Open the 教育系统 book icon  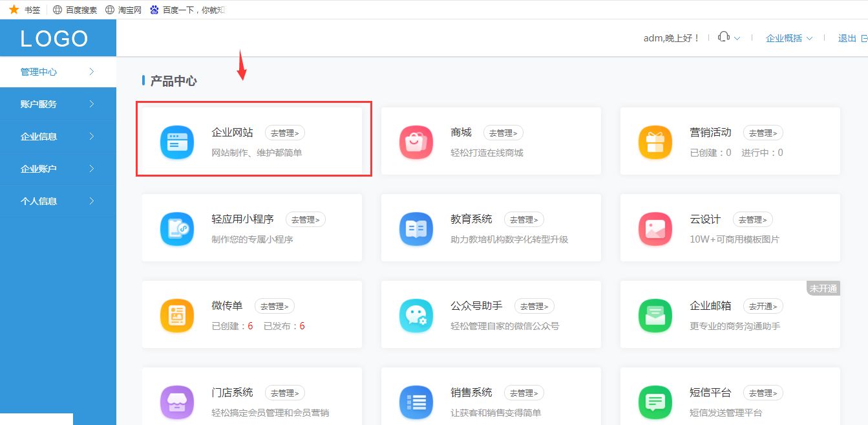pyautogui.click(x=416, y=228)
